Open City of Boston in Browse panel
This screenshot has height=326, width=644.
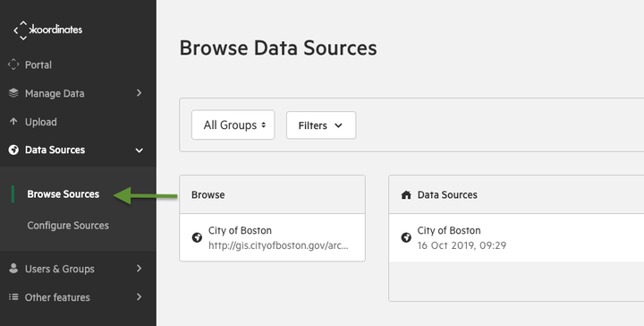point(240,231)
